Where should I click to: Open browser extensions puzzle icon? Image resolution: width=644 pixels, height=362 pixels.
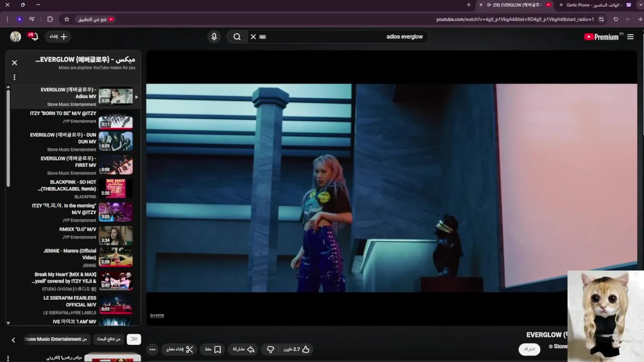50,19
